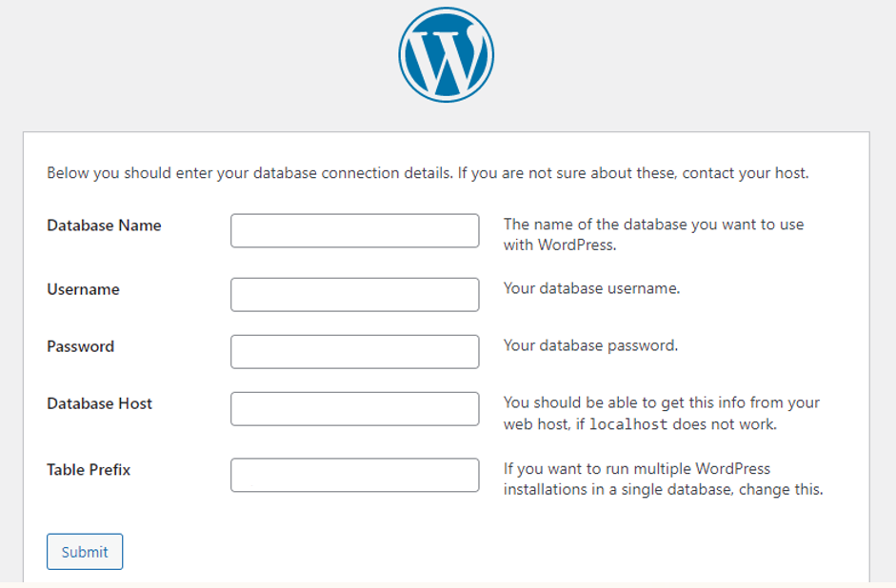Click the database connection instructions text
896x588 pixels.
(x=427, y=173)
